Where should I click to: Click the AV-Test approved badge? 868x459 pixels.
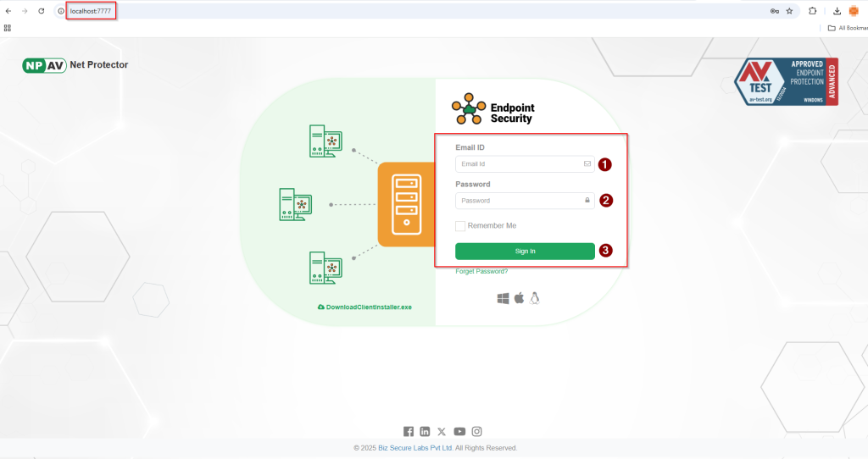[x=786, y=82]
